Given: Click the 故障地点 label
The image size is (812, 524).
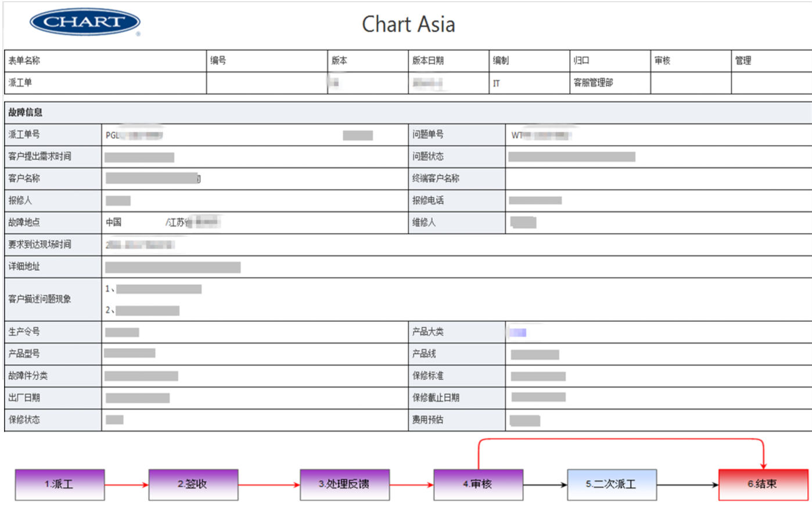Looking at the screenshot, I should click(x=24, y=223).
